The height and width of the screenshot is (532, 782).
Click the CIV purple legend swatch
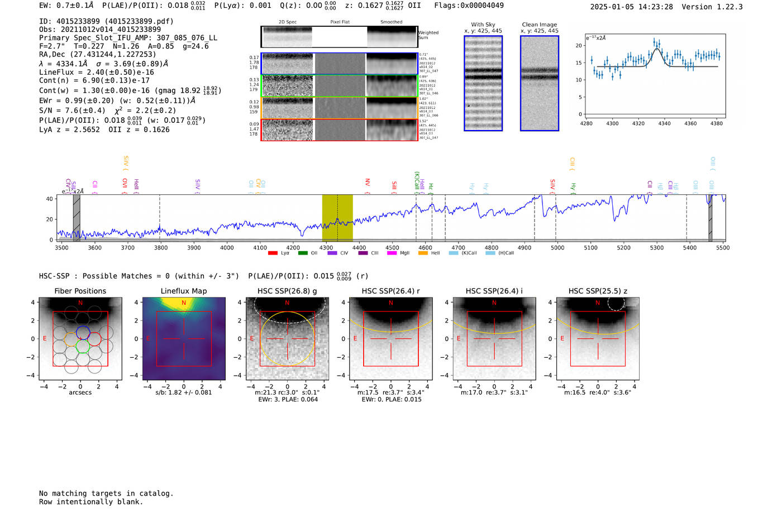click(x=332, y=253)
